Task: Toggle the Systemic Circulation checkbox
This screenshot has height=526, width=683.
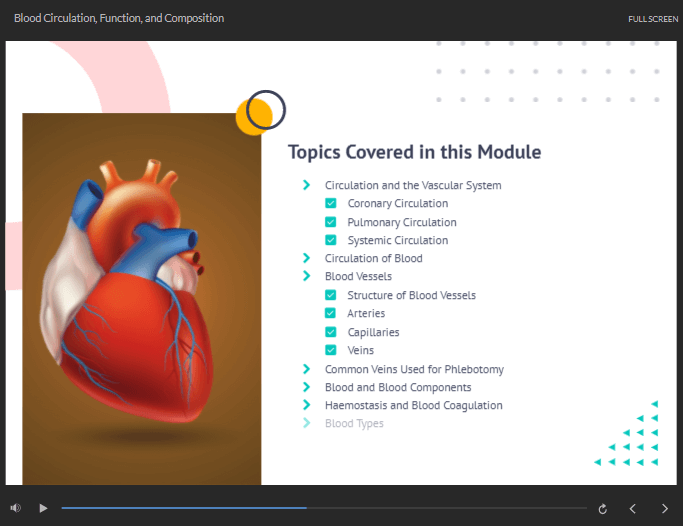Action: [x=330, y=240]
